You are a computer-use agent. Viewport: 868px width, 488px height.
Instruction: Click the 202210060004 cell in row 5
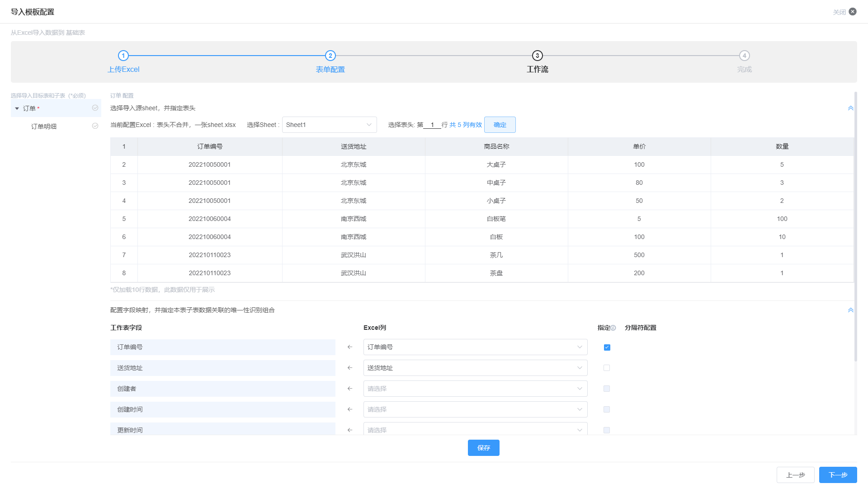(x=210, y=219)
